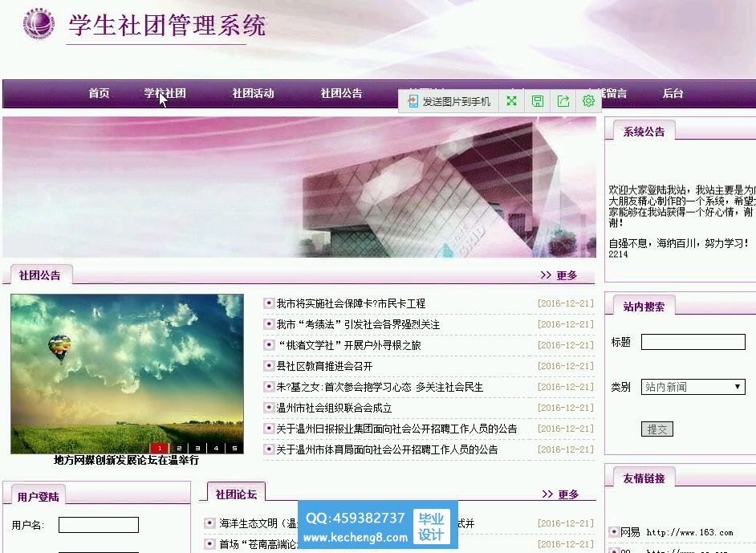Open news 我市“考绩法”引发社会各界强烈关注
756x553 pixels.
pyautogui.click(x=358, y=324)
